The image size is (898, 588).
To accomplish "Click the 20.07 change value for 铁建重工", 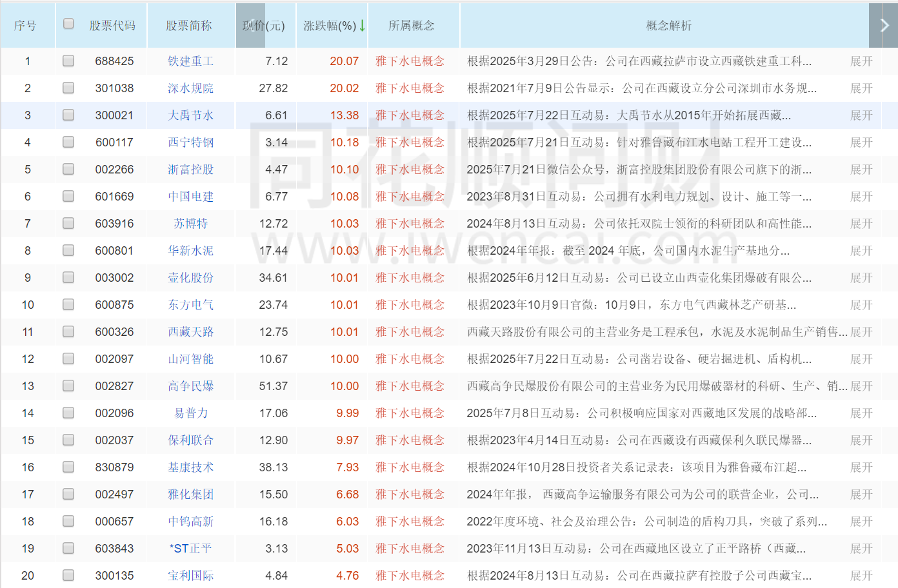I will point(344,61).
